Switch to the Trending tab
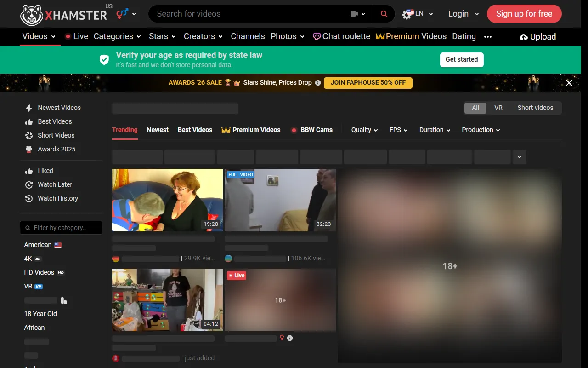This screenshot has height=368, width=588. [125, 130]
